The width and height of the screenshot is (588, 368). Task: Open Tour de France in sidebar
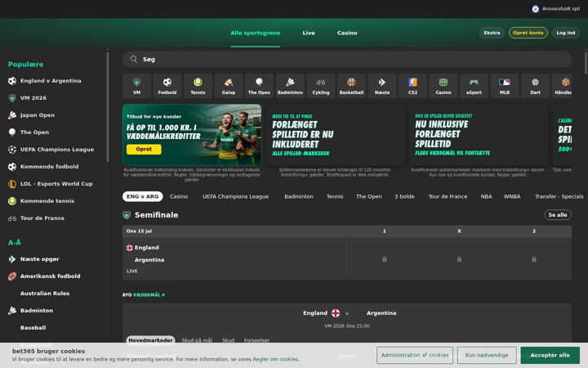point(42,218)
